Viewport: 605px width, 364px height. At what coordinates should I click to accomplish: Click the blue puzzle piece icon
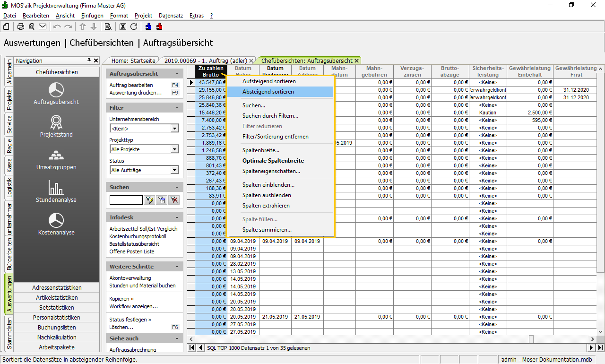(148, 26)
